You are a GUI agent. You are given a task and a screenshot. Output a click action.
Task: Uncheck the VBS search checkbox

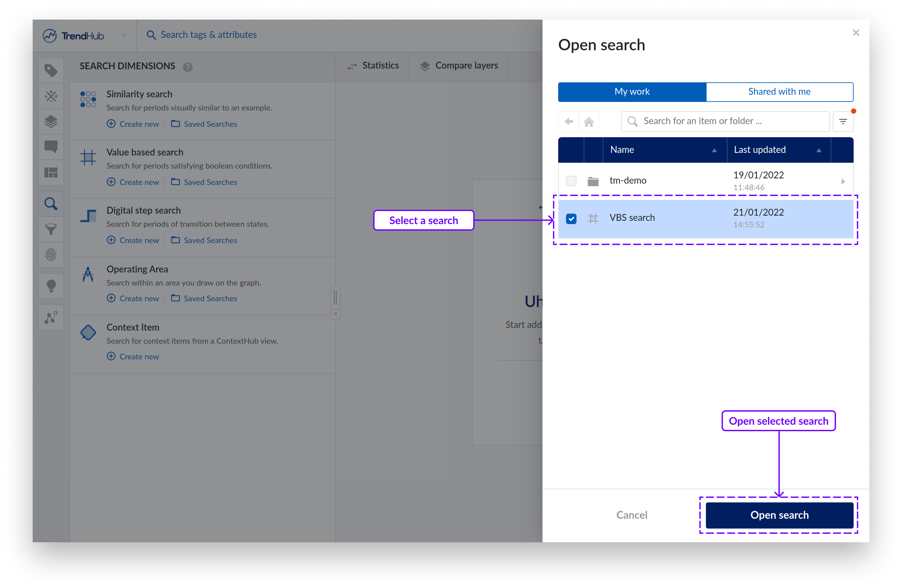pyautogui.click(x=571, y=219)
